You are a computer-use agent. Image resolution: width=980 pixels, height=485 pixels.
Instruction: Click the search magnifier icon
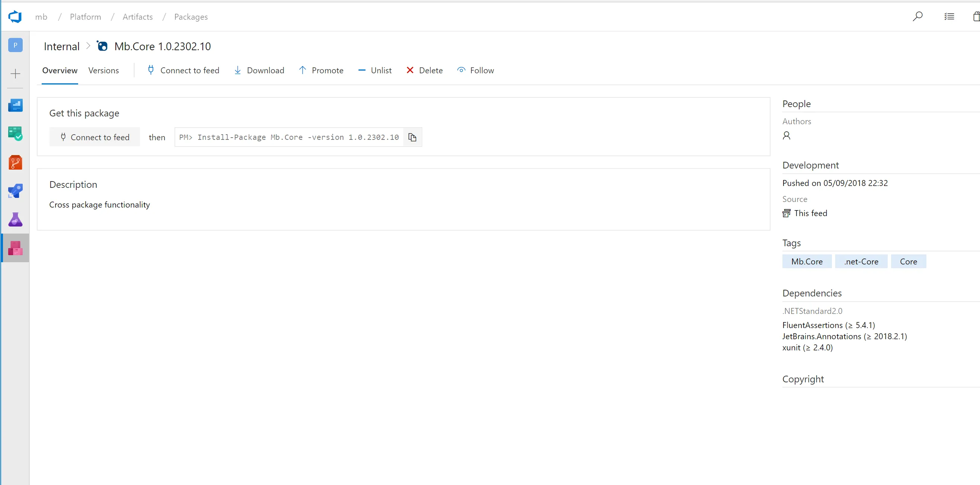(x=917, y=16)
